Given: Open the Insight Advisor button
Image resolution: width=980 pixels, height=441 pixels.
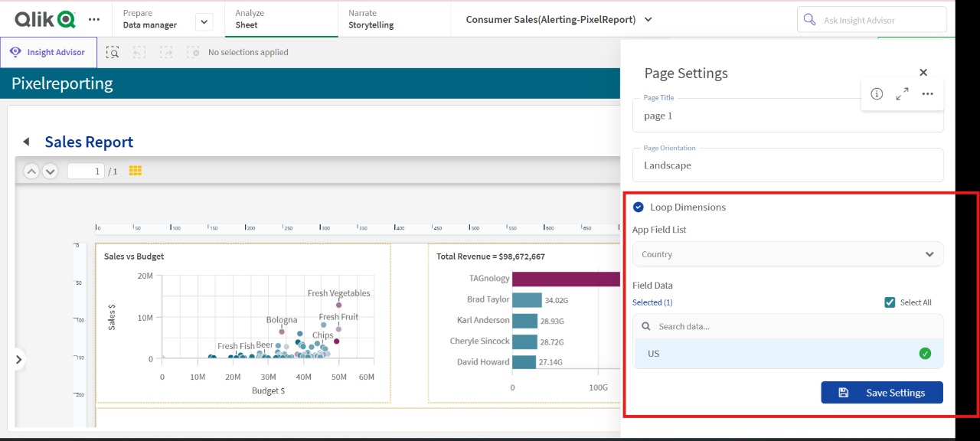Looking at the screenshot, I should (48, 52).
